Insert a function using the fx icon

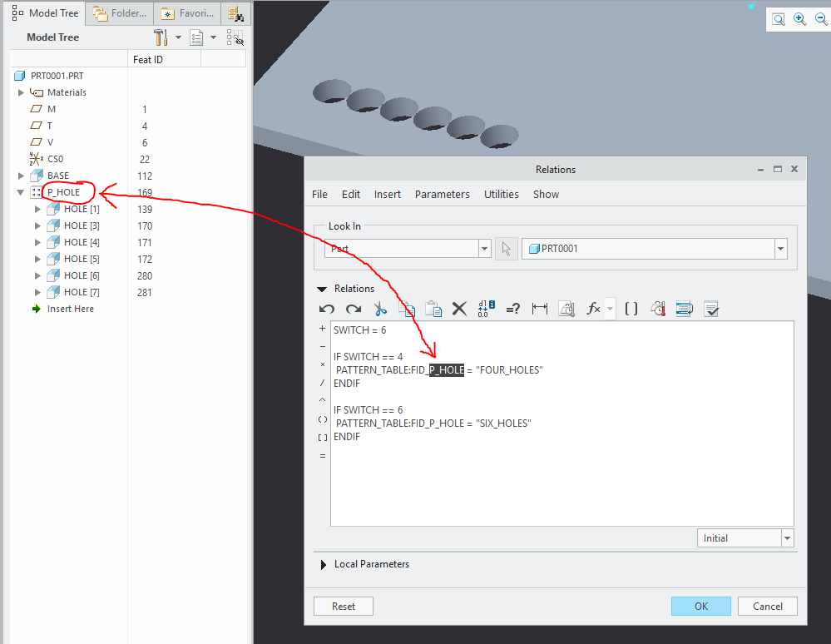click(x=592, y=309)
